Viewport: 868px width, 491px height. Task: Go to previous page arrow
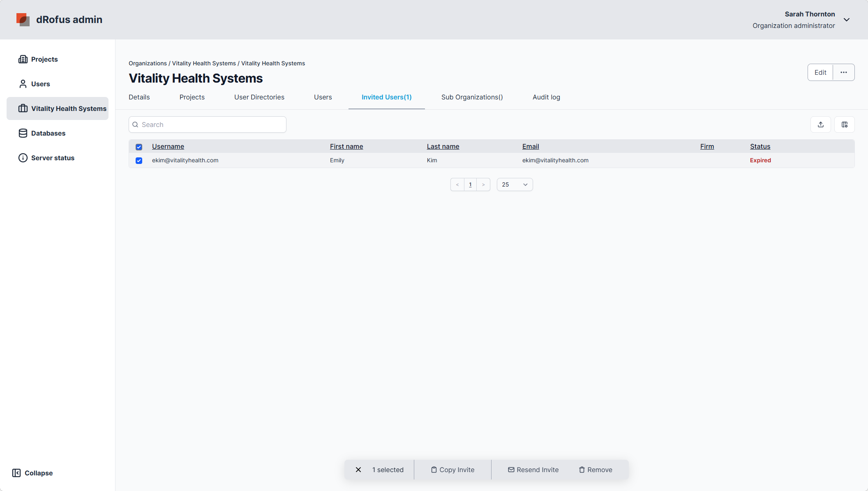pos(457,184)
